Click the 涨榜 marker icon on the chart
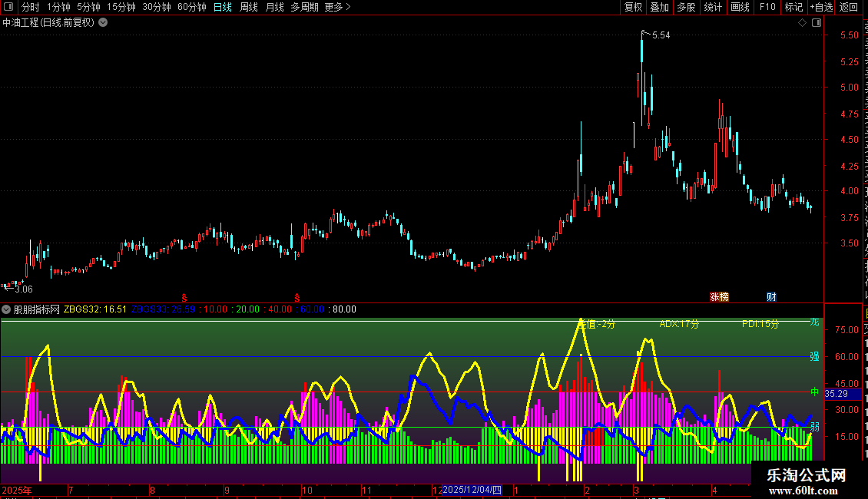The height and width of the screenshot is (499, 868). click(x=719, y=297)
